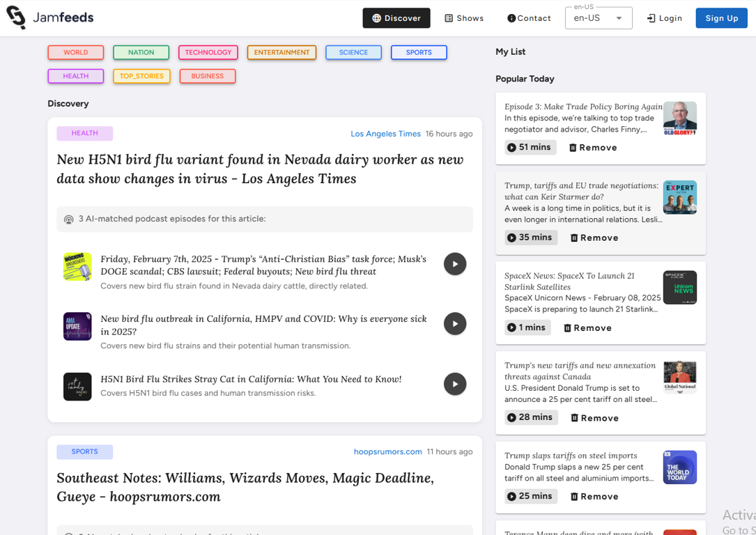
Task: Click the Global National podcast thumbnail
Action: click(680, 377)
